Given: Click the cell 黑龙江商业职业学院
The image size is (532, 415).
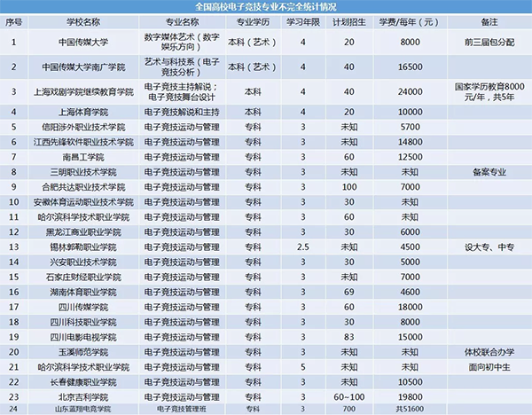Looking at the screenshot, I should tap(83, 232).
